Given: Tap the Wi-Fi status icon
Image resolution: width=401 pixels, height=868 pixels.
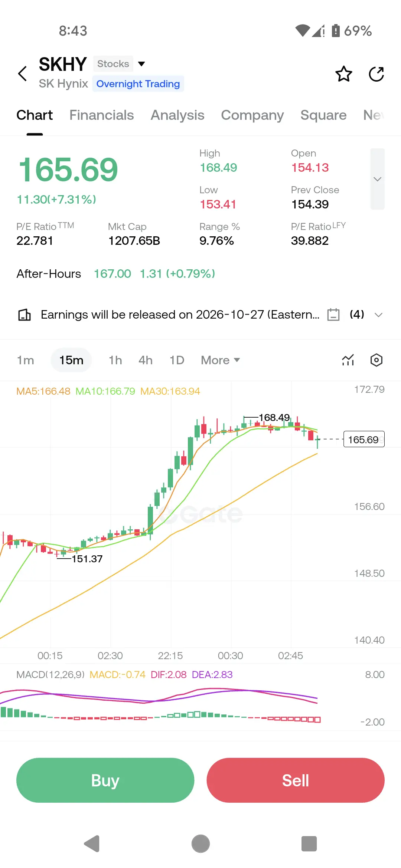Looking at the screenshot, I should click(x=303, y=30).
